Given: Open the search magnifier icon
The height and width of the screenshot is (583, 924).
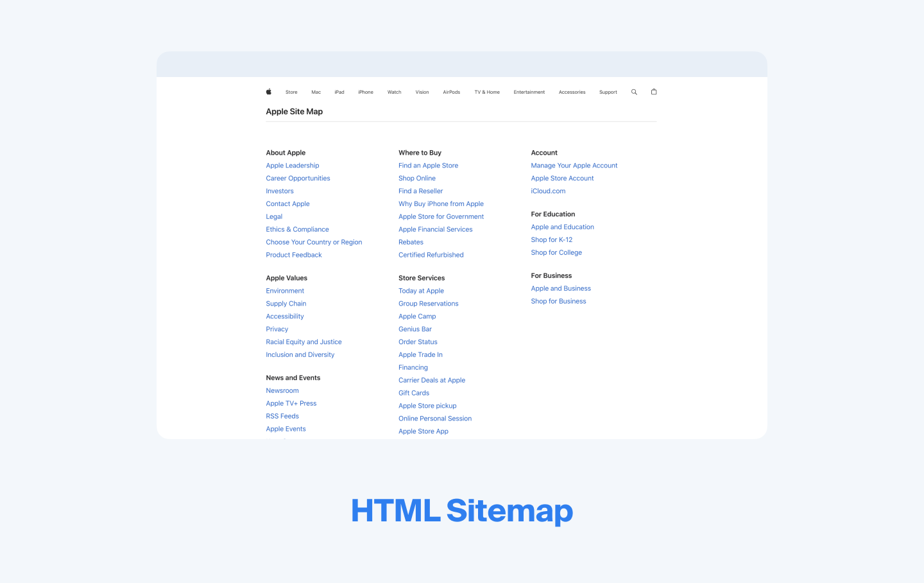Looking at the screenshot, I should 634,92.
